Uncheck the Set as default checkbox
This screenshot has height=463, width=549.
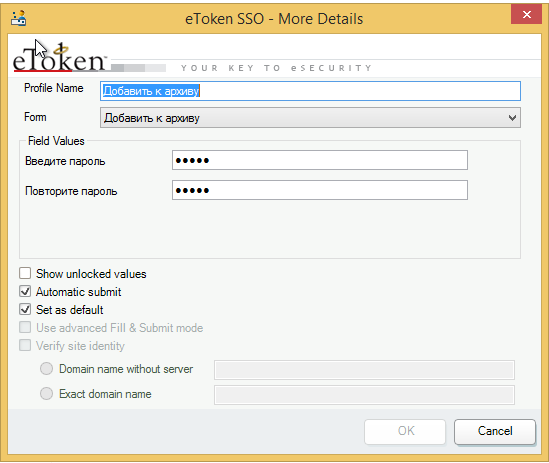pos(25,309)
